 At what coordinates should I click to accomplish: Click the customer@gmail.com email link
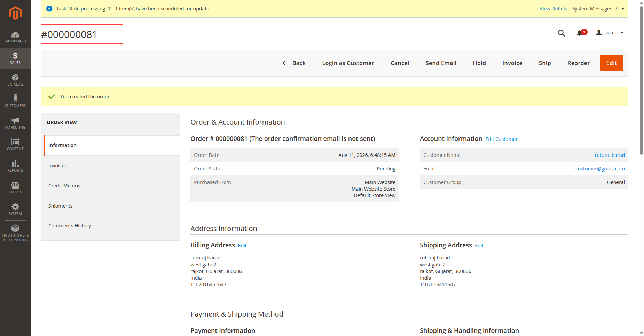coord(600,169)
